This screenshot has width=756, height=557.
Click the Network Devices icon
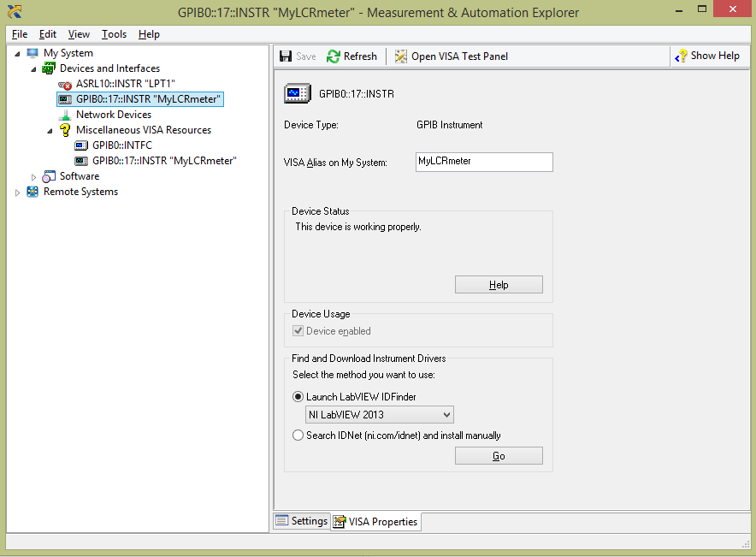[x=65, y=115]
